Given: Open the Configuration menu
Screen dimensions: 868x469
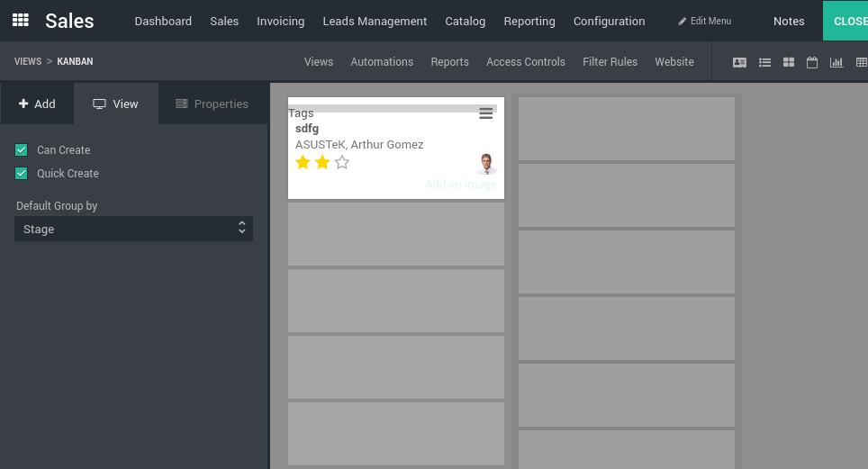Looking at the screenshot, I should click(x=609, y=21).
